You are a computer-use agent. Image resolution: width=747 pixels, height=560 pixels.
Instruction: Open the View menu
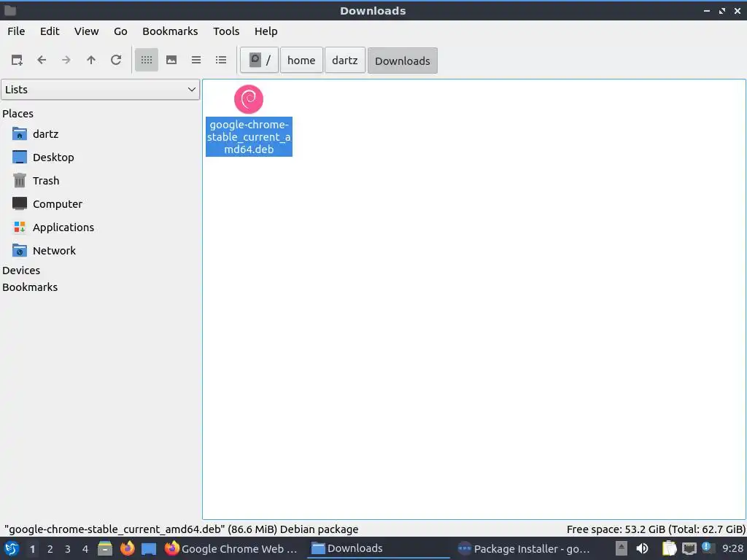(x=86, y=31)
